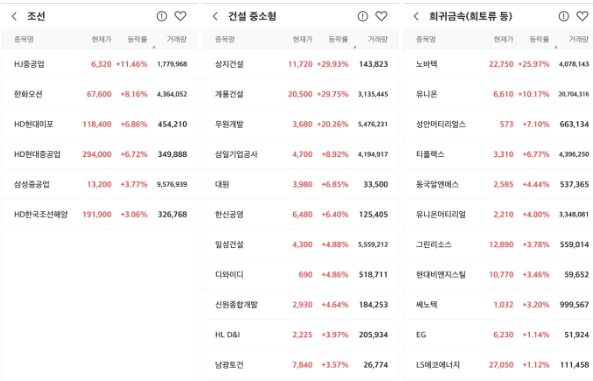Open info icon for 조선 theme
Screen dimensions: 593x381
161,16
